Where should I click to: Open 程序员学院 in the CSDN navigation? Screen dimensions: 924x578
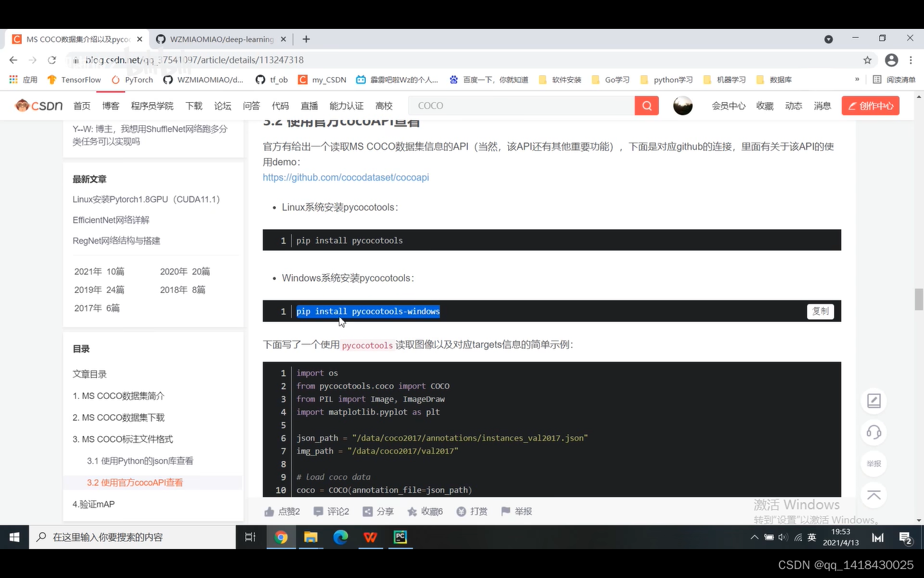[152, 106]
